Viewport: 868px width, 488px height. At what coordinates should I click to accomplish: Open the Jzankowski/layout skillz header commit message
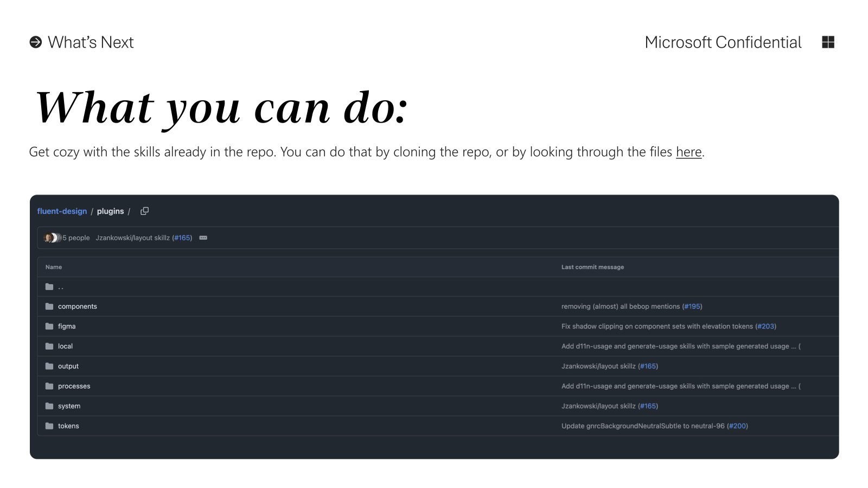133,238
